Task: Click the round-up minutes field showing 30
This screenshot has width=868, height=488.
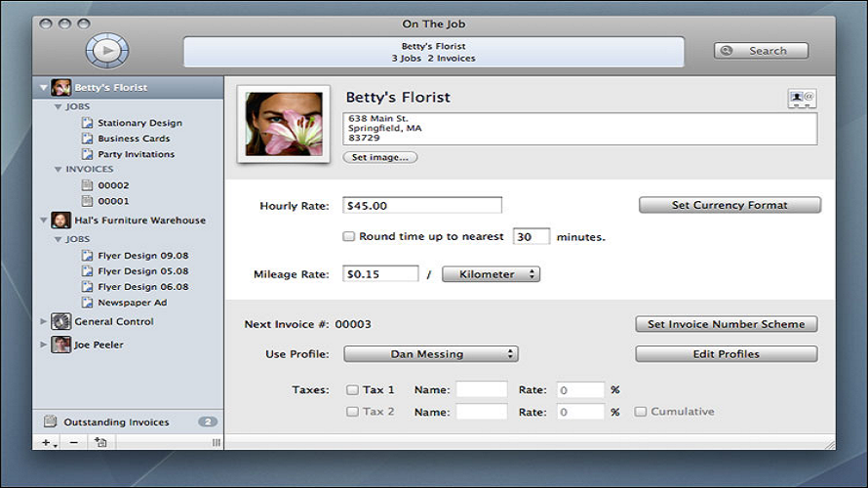Action: [x=532, y=236]
